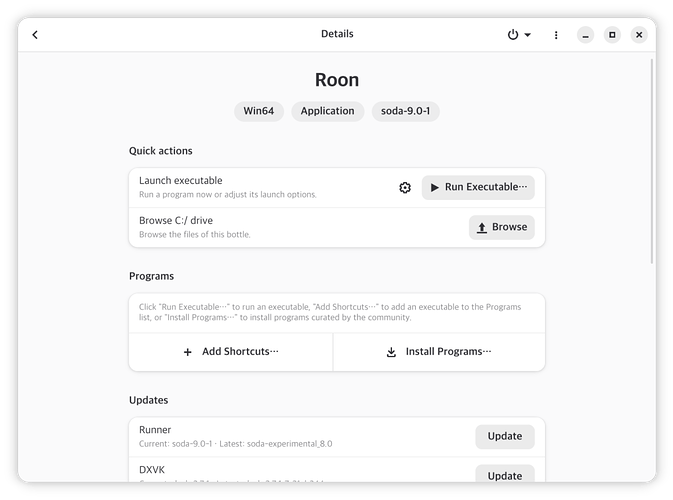Image resolution: width=673 pixels, height=500 pixels.
Task: Click the Run Executable button
Action: tap(478, 188)
